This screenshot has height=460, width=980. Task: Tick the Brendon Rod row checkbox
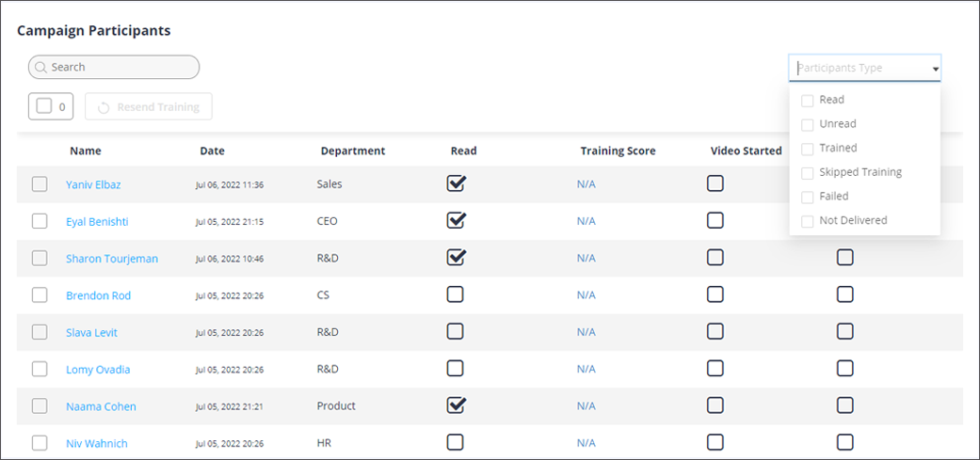[x=40, y=295]
